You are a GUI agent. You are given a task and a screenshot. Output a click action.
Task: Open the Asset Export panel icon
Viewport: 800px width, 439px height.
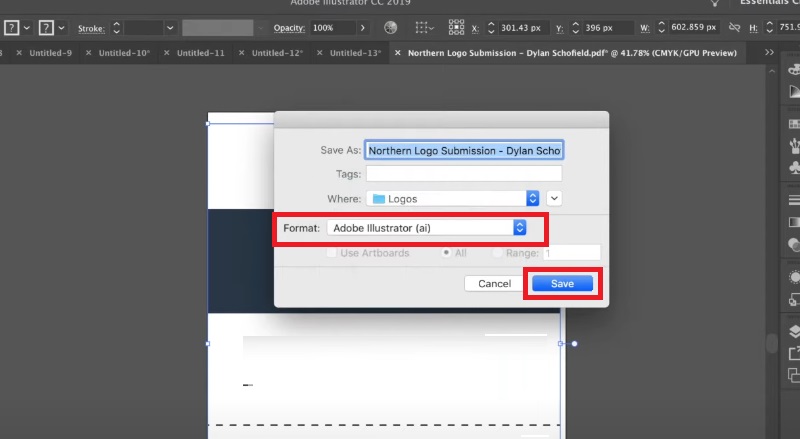point(794,353)
